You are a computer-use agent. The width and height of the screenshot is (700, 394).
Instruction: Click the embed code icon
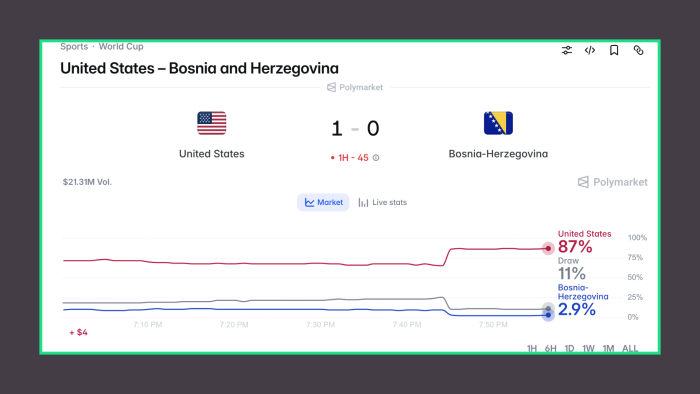pyautogui.click(x=590, y=50)
